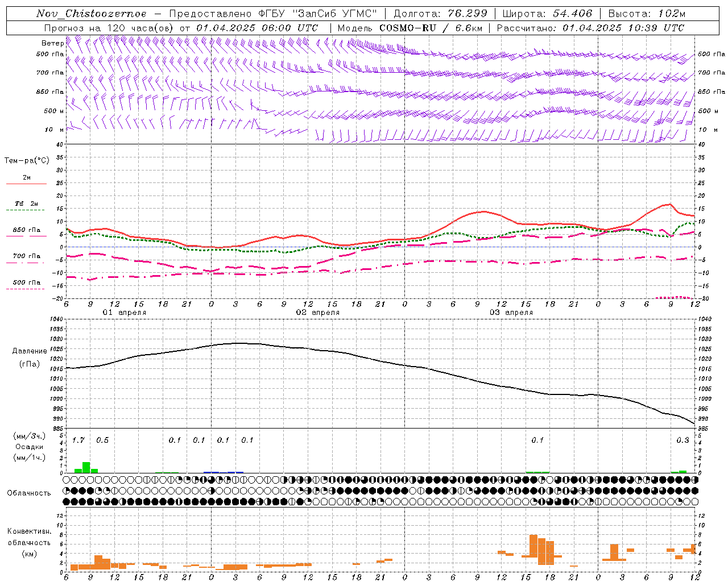Click the tallest green precipitation bar
The height and width of the screenshot is (582, 728).
pos(86,467)
